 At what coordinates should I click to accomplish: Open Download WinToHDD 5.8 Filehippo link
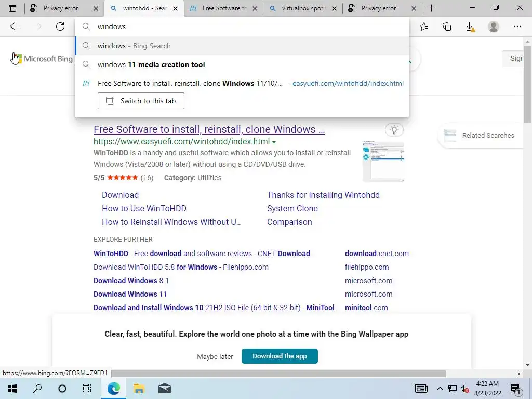click(181, 267)
